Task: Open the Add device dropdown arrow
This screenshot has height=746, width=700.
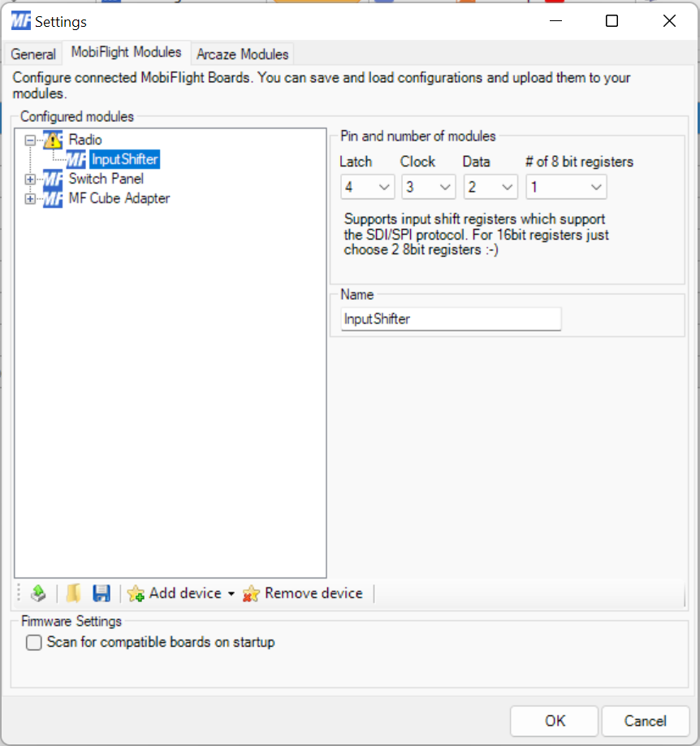Action: (231, 594)
